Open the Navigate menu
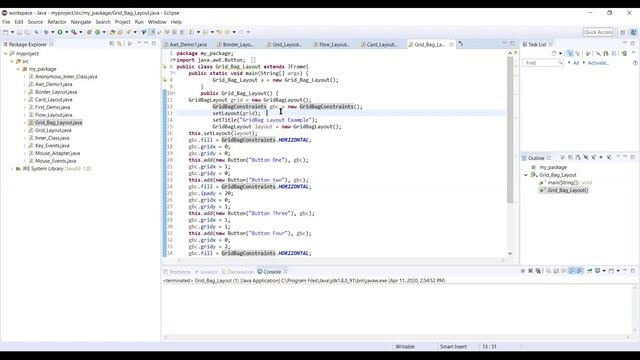The width and height of the screenshot is (640, 360). coord(81,22)
